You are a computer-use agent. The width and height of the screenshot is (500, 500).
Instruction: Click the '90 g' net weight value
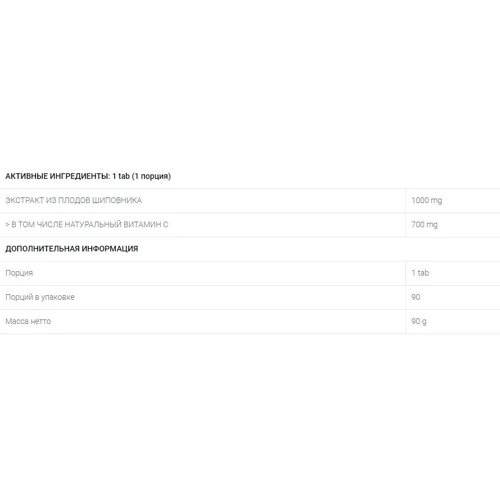[x=419, y=321]
